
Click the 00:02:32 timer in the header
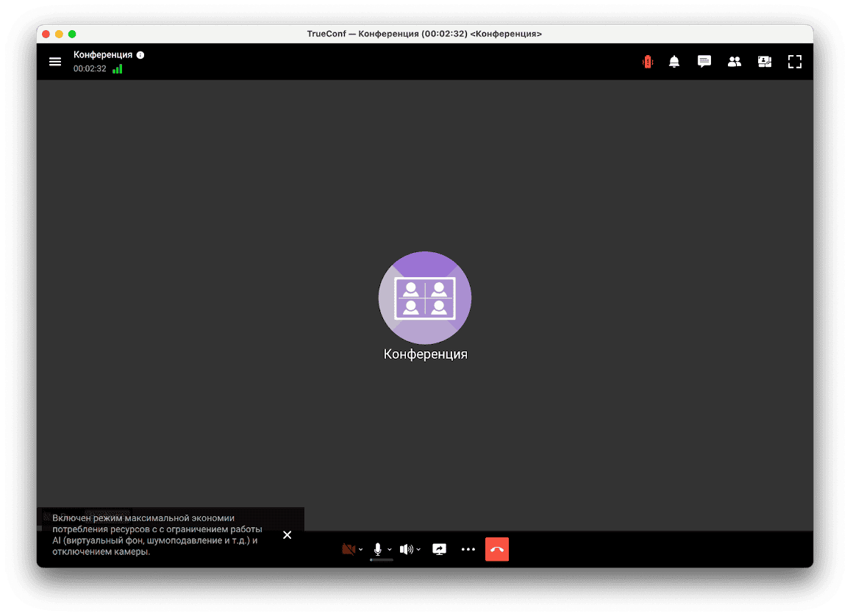90,69
